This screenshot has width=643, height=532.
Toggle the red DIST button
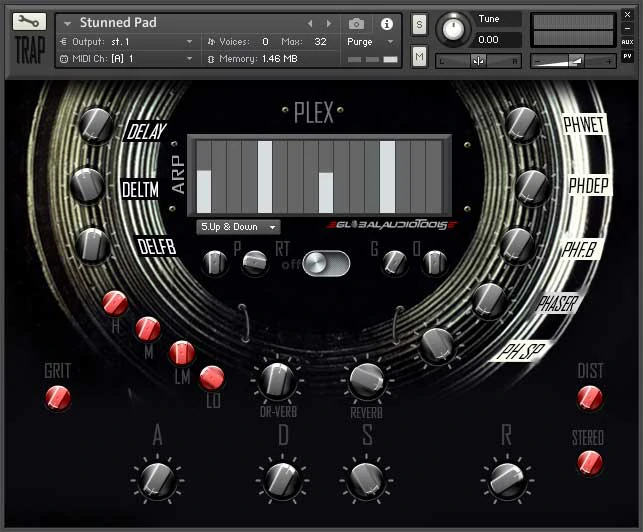590,398
